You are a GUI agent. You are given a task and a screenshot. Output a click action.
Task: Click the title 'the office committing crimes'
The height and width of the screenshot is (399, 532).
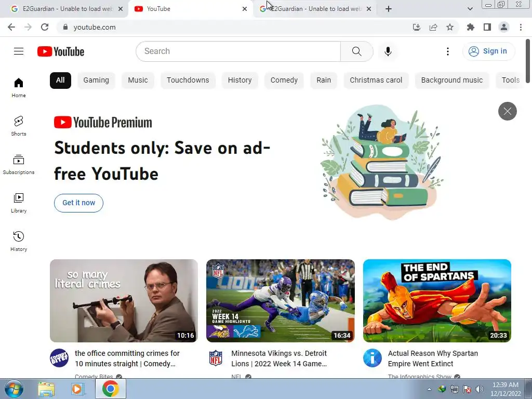click(127, 358)
